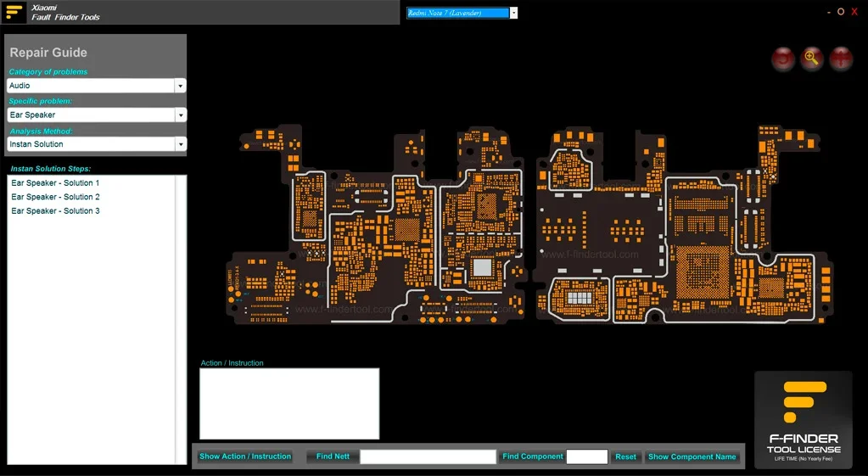
Task: Click the zoom-in magnifier button
Action: 811,59
